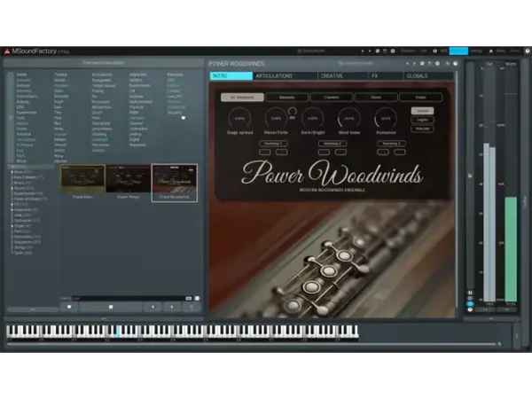
Task: Collapse the browser panel handle above keyboard
Action: [104, 318]
